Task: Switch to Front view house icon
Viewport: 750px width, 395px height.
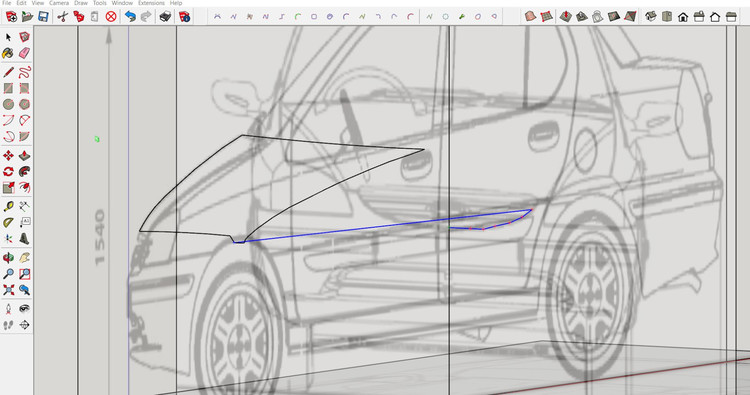Action: [x=683, y=17]
